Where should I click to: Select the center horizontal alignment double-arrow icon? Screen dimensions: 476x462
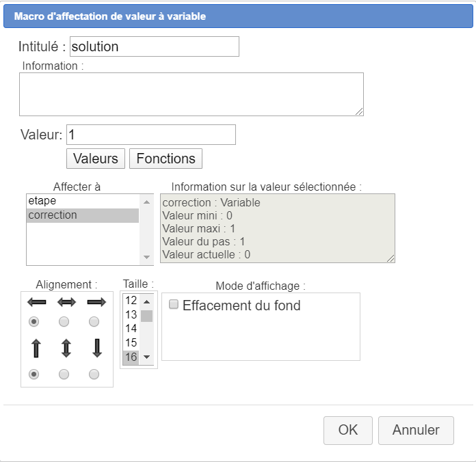pos(66,302)
